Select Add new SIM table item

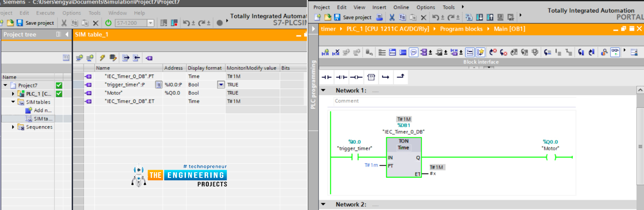pos(39,110)
